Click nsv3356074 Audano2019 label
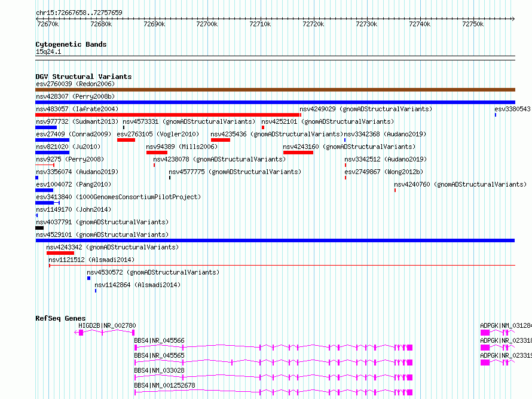This screenshot has height=399, width=532. tap(77, 172)
